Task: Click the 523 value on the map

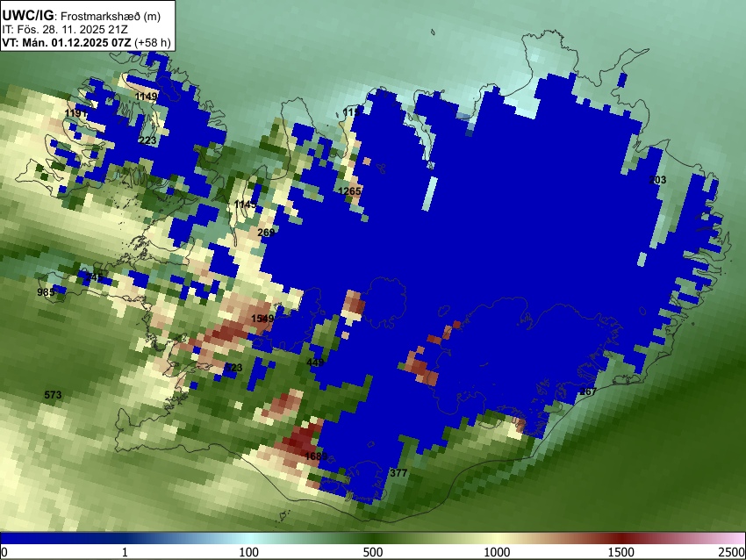Action: (233, 368)
